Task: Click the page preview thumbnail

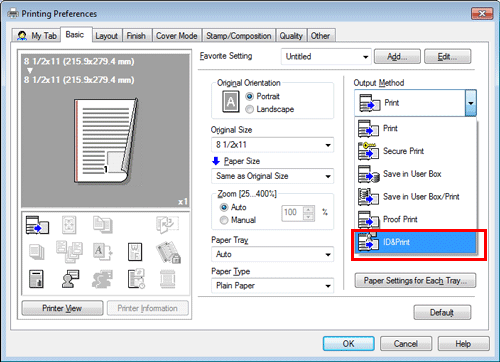Action: click(106, 141)
